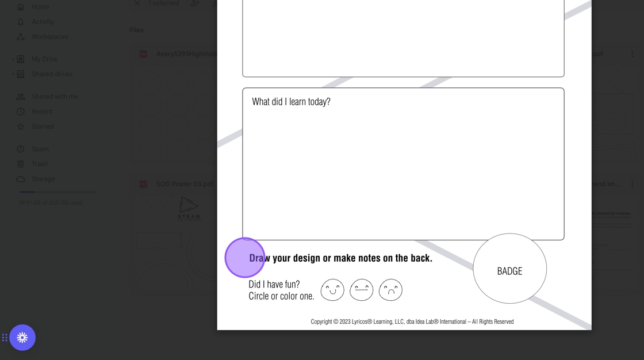Viewport: 644px width, 360px height.
Task: Open Shared drives
Action: [x=52, y=74]
